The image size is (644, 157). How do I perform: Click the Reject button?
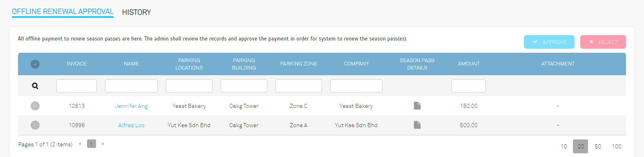(603, 42)
